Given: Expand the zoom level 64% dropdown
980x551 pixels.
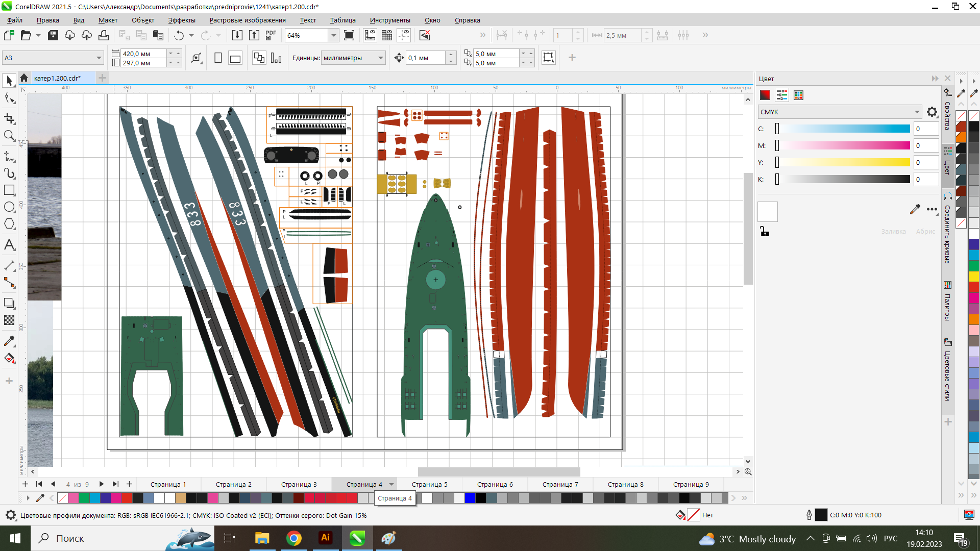Looking at the screenshot, I should pos(333,35).
